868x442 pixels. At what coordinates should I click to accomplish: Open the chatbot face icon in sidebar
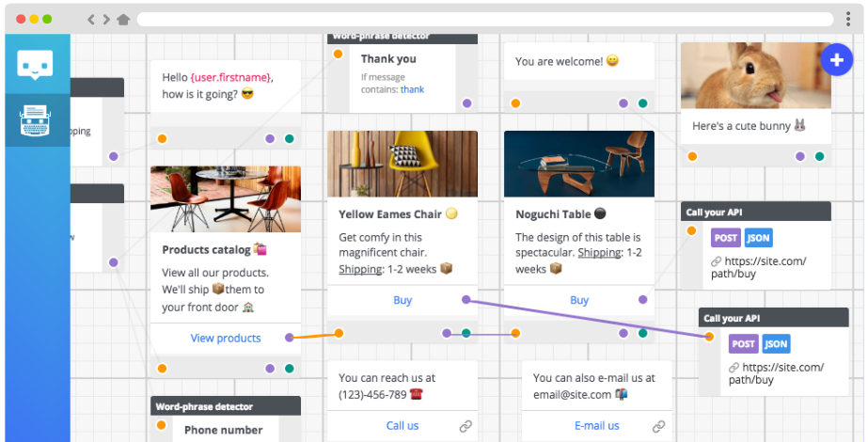pos(36,65)
